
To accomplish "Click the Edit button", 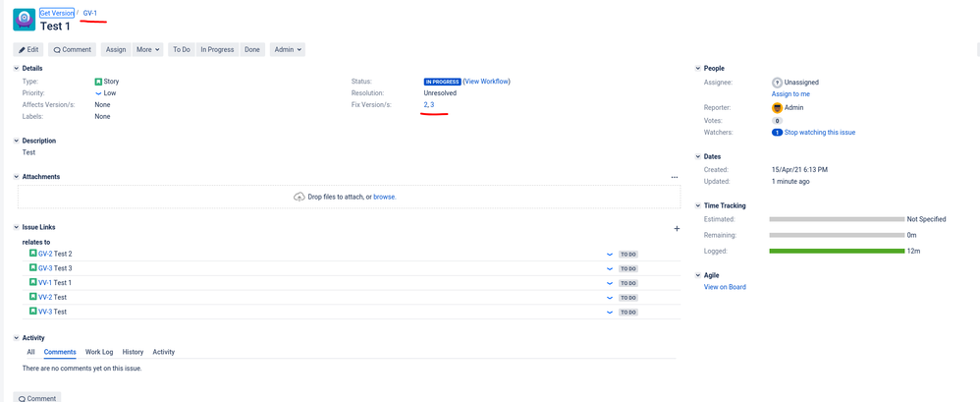I will [x=28, y=49].
